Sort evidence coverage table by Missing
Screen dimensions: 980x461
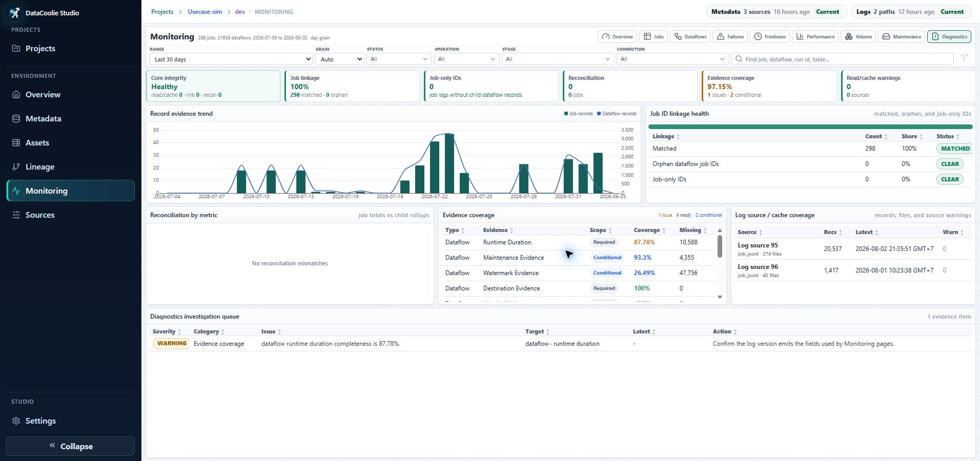click(x=693, y=230)
